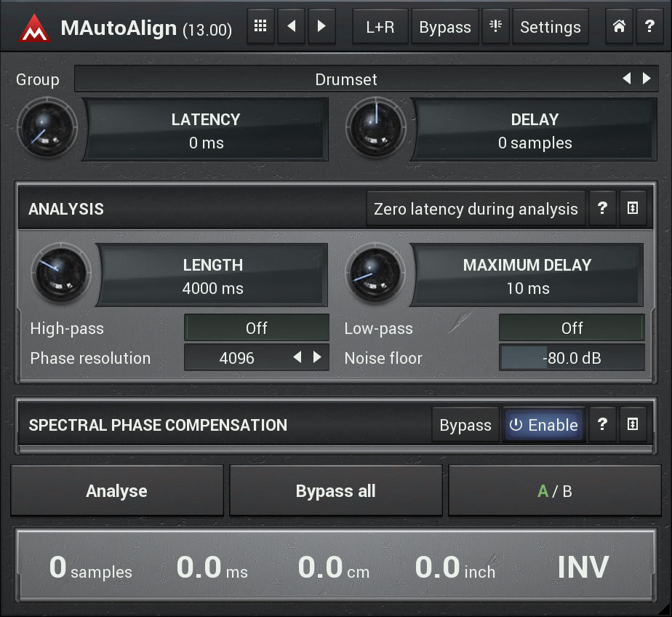Click the home icon in header
Viewport: 672px width, 617px height.
(x=619, y=27)
